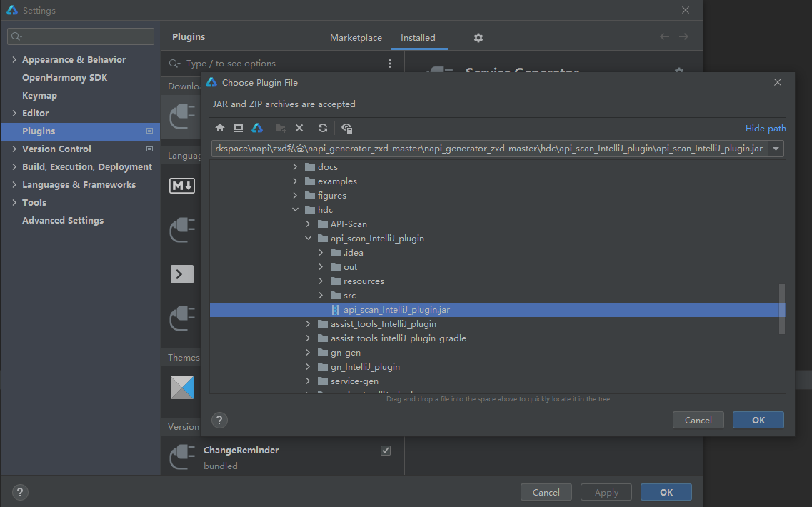Click the New Folder toolbar icon
This screenshot has width=812, height=507.
[281, 128]
